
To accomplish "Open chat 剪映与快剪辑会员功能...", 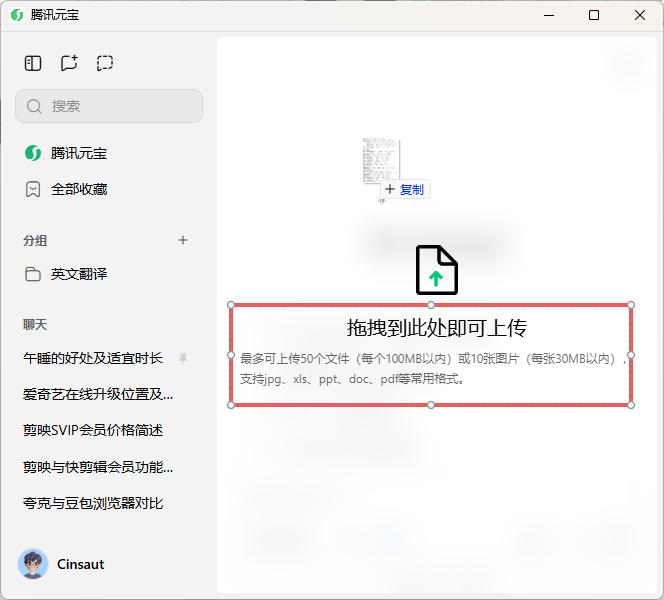I will pos(98,467).
